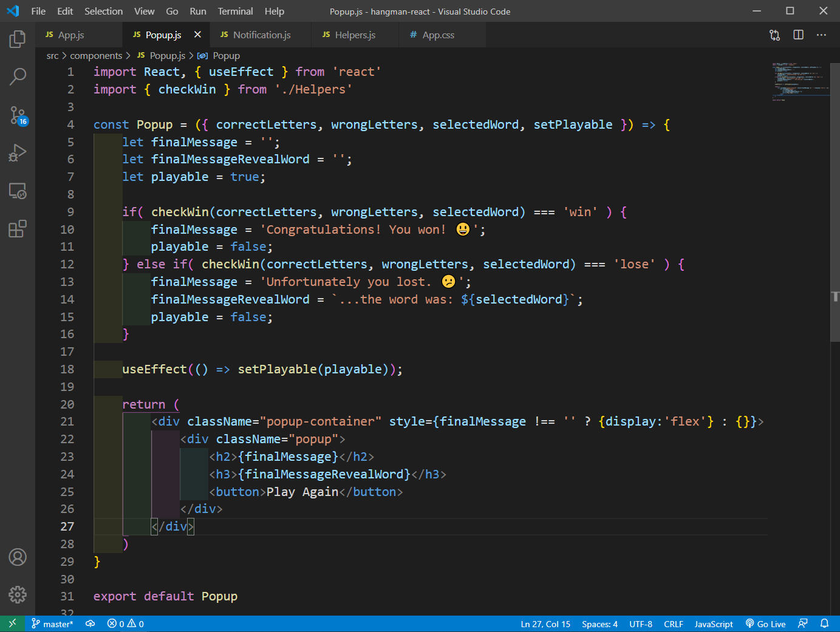Change file encoding UTF-8

click(641, 624)
